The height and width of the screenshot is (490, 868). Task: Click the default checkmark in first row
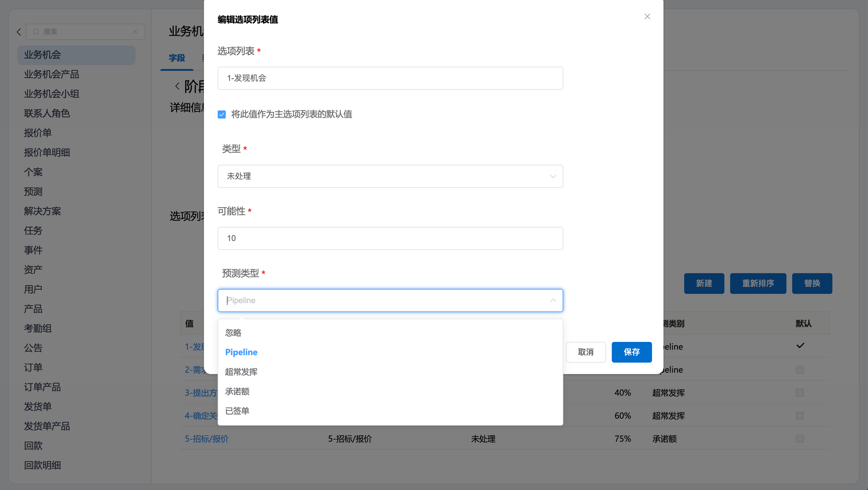pos(800,346)
